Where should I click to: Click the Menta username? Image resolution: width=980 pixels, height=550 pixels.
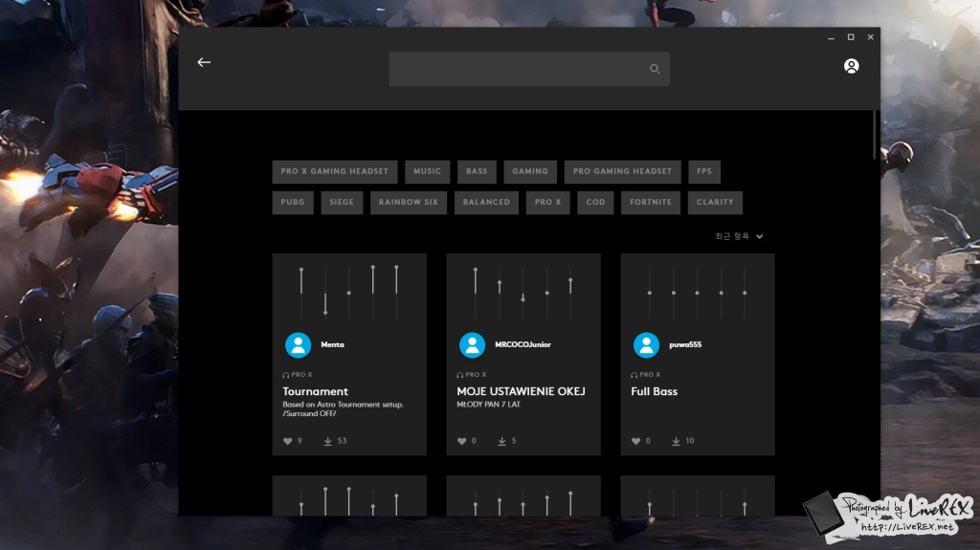tap(332, 345)
